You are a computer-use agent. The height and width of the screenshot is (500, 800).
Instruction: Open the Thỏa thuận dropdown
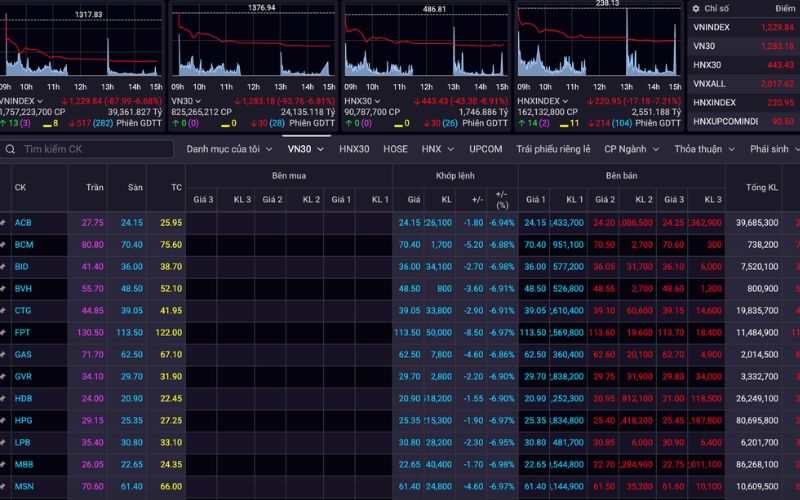pos(704,149)
